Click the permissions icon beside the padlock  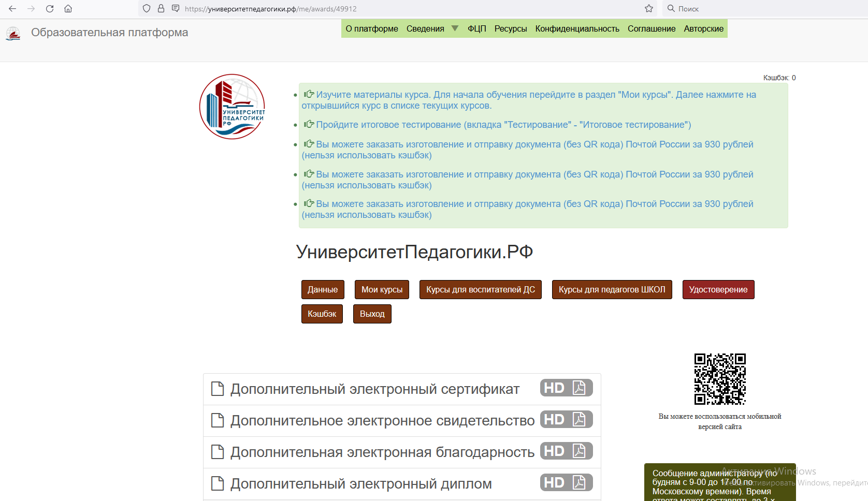(x=176, y=8)
